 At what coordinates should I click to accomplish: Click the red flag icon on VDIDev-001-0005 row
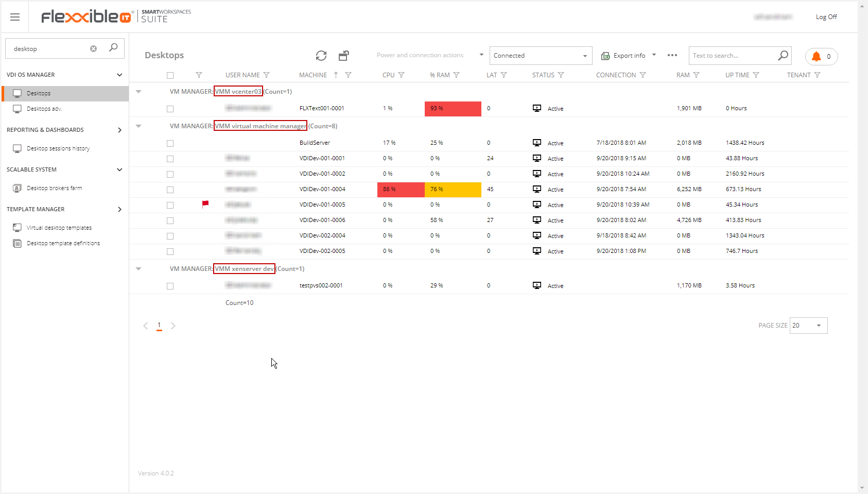205,204
